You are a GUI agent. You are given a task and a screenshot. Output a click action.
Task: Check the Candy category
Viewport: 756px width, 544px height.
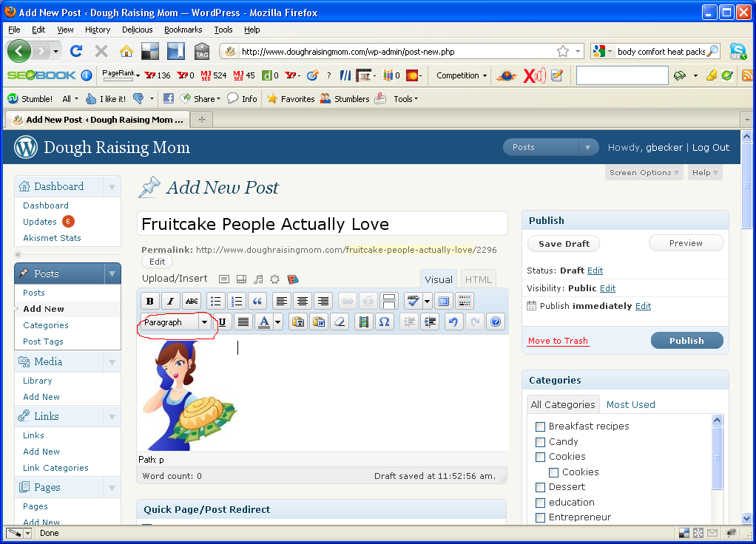coord(541,442)
